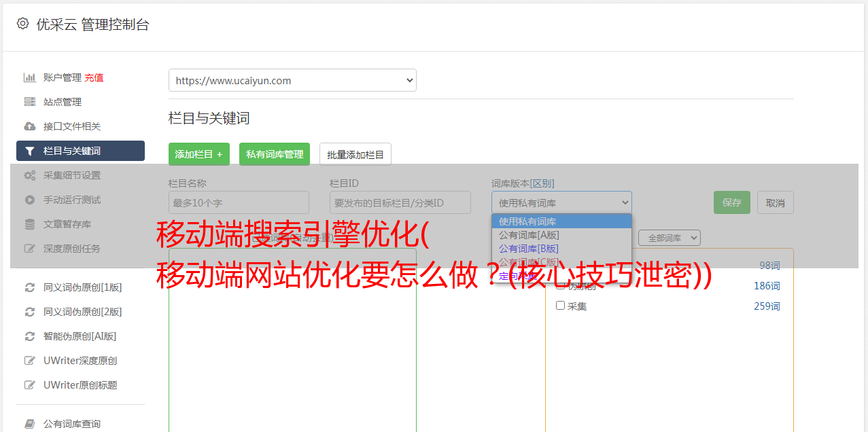Click the cloud upload icon for 接口文件相关
Image resolution: width=868 pixels, height=432 pixels.
point(29,126)
